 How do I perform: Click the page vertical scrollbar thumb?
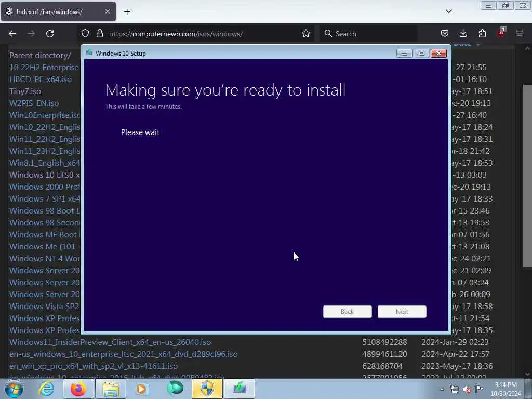[x=527, y=176]
